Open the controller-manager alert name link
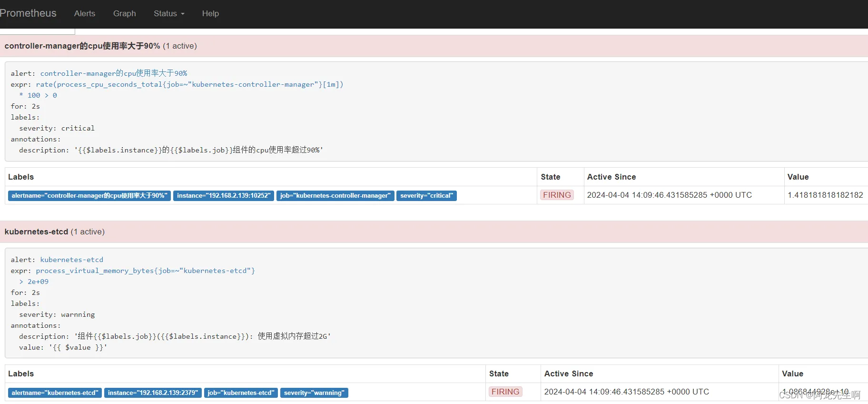 pos(114,73)
